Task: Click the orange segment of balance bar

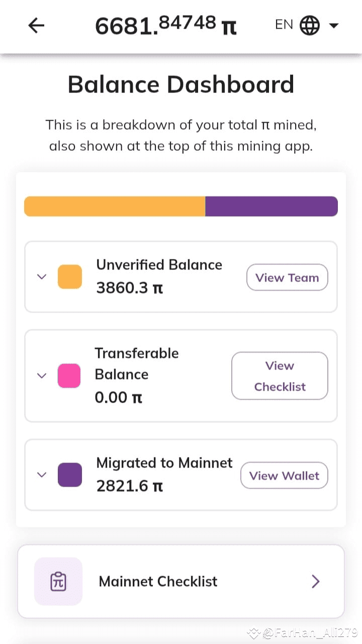Action: [115, 206]
